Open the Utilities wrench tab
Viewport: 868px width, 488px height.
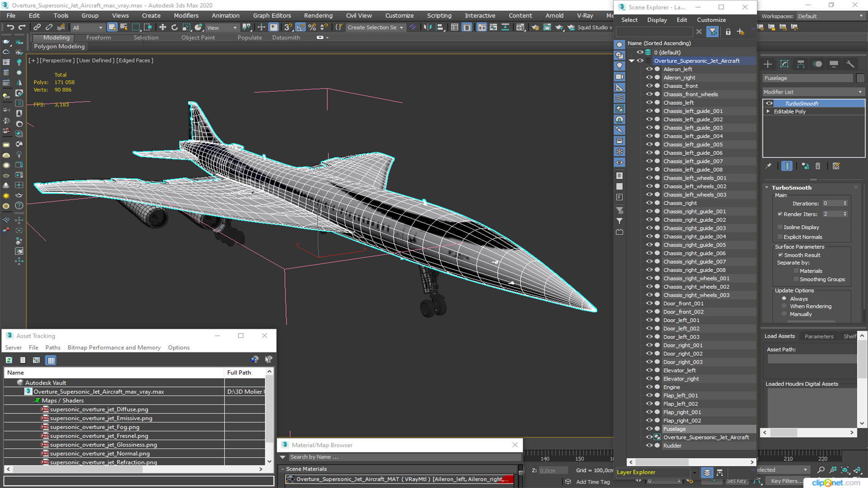(850, 64)
